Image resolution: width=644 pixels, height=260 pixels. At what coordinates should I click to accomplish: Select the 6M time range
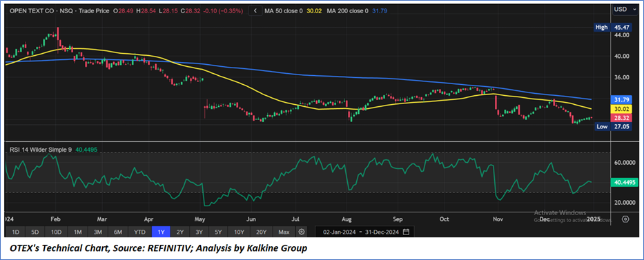point(118,232)
